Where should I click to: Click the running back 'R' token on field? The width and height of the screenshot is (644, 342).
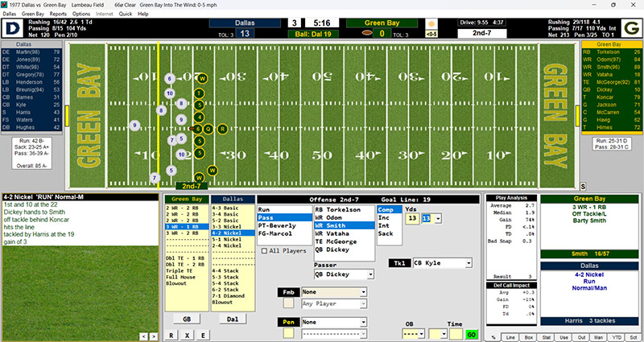tap(222, 129)
